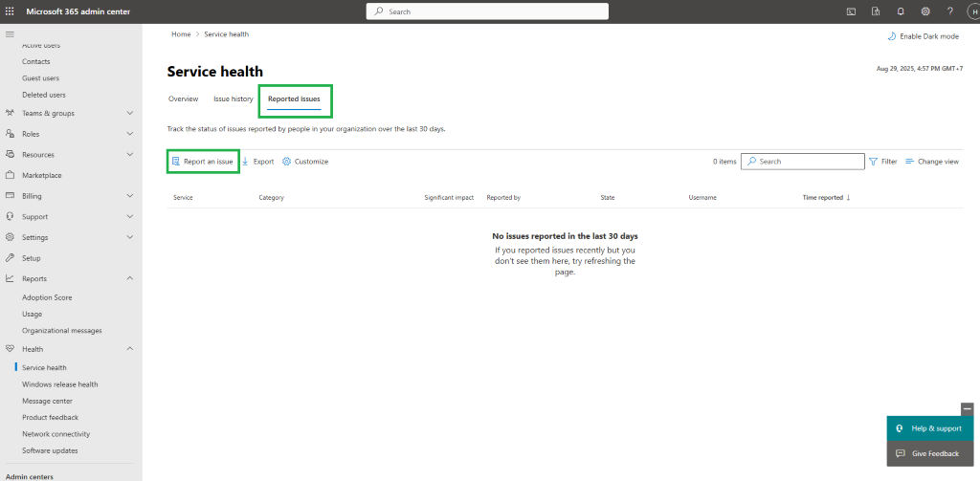Screen dimensions: 980x481
Task: Select Service health in sidebar
Action: coord(44,367)
